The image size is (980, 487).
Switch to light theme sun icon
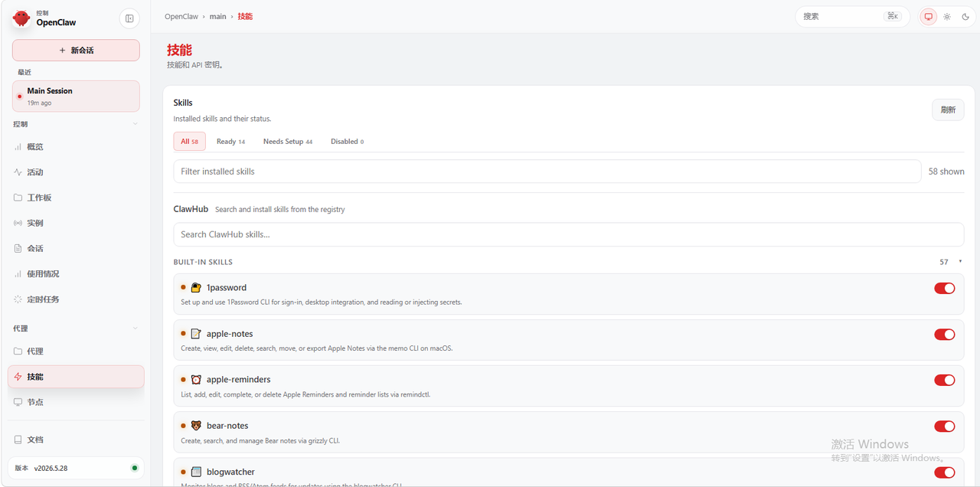coord(947,16)
